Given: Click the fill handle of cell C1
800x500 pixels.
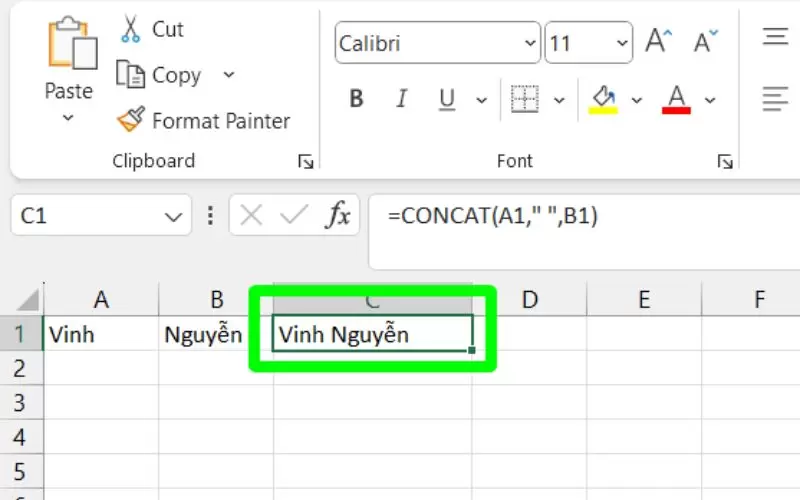Looking at the screenshot, I should (471, 350).
